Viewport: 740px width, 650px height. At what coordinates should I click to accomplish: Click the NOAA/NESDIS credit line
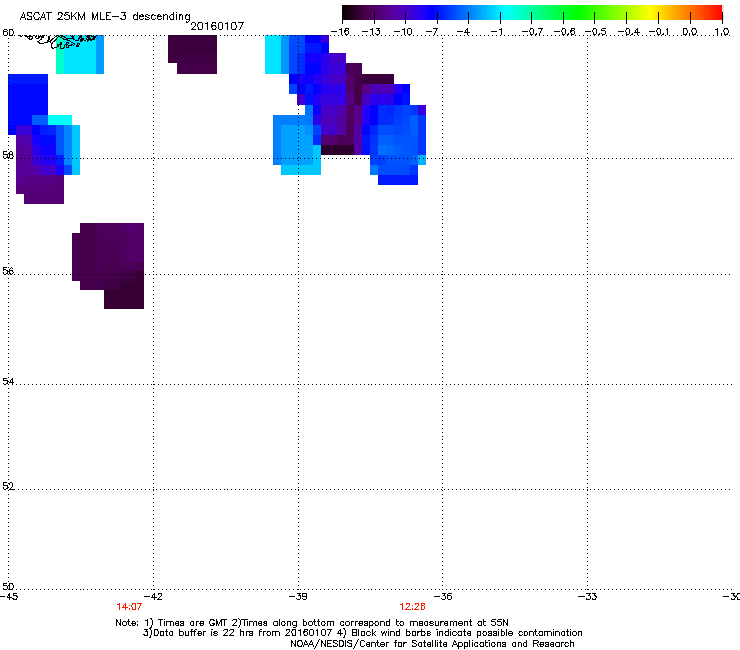(x=432, y=644)
